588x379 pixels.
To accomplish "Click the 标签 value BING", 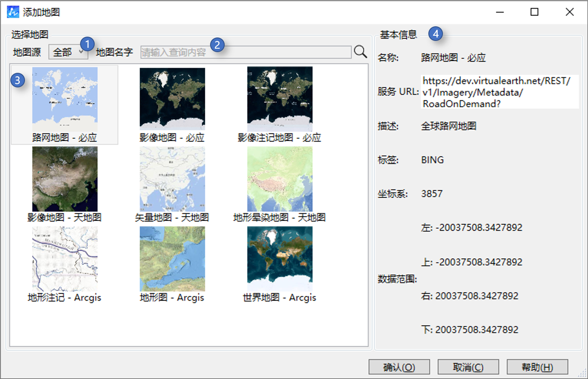I will [x=432, y=160].
